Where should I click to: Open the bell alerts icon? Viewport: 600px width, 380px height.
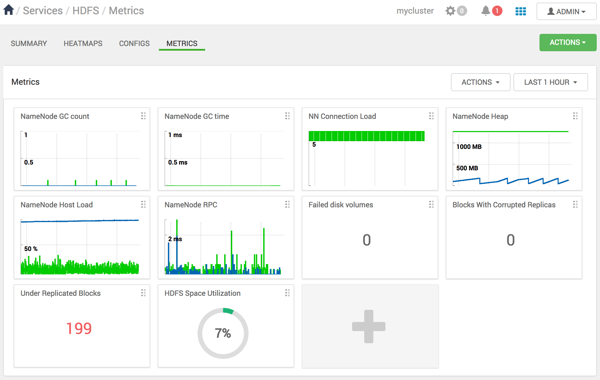coord(485,11)
